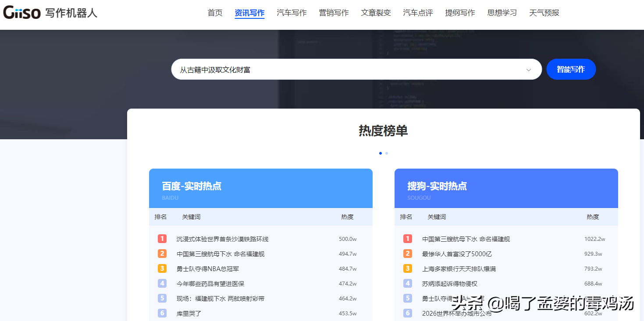The height and width of the screenshot is (321, 644).
Task: Click the 464.2w heat value
Action: coord(348,299)
